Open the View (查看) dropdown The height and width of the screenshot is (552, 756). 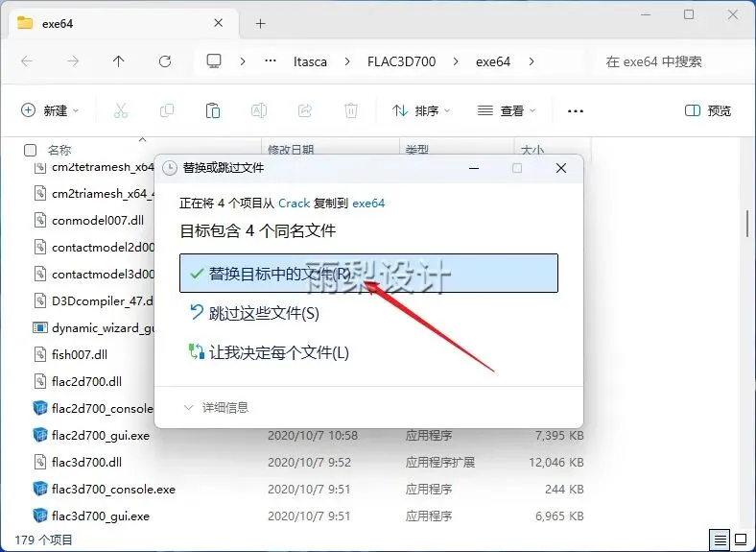coord(507,111)
